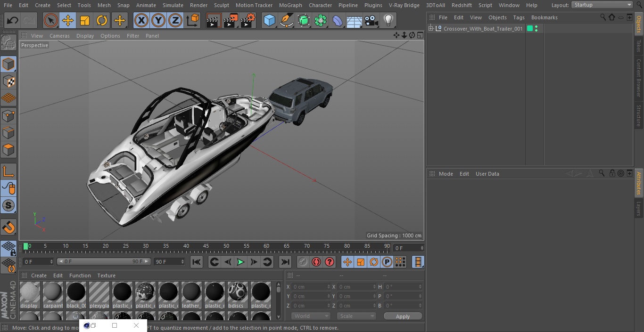This screenshot has height=332, width=644.
Task: Open the Mesh menu
Action: [x=104, y=5]
